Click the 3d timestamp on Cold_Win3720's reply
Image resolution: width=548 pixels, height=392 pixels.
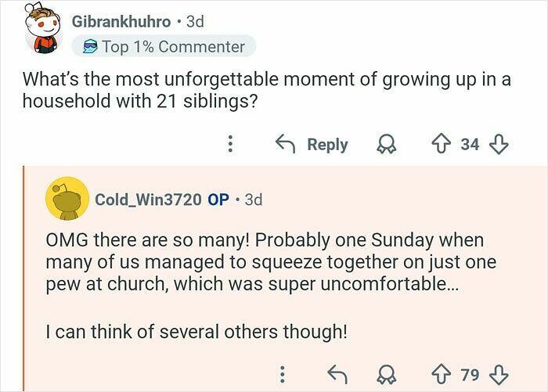click(x=254, y=200)
